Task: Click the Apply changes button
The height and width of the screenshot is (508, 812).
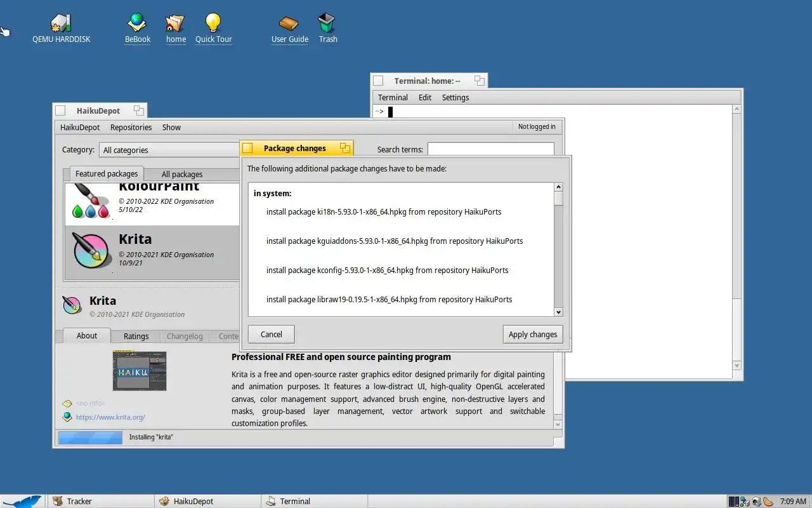Action: pos(533,334)
